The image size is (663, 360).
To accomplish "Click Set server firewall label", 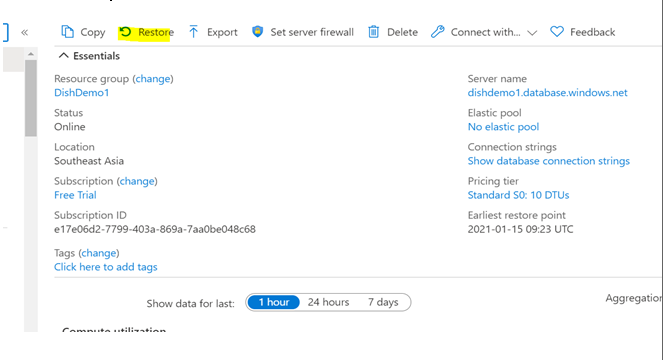I will tap(312, 32).
